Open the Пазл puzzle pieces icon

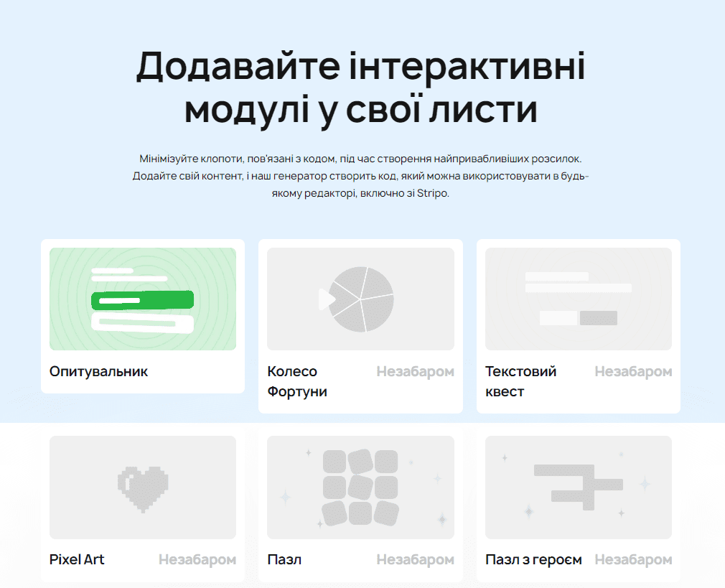360,487
